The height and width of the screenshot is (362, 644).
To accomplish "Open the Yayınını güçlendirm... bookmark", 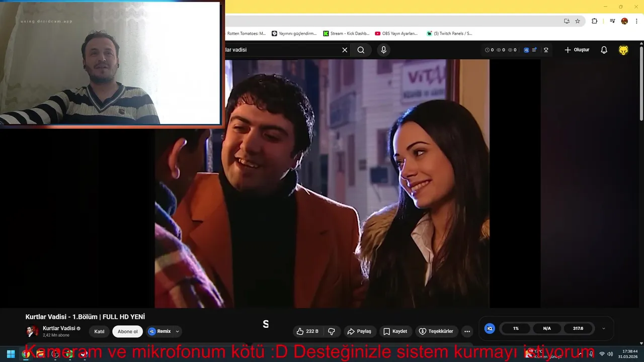I will (294, 34).
